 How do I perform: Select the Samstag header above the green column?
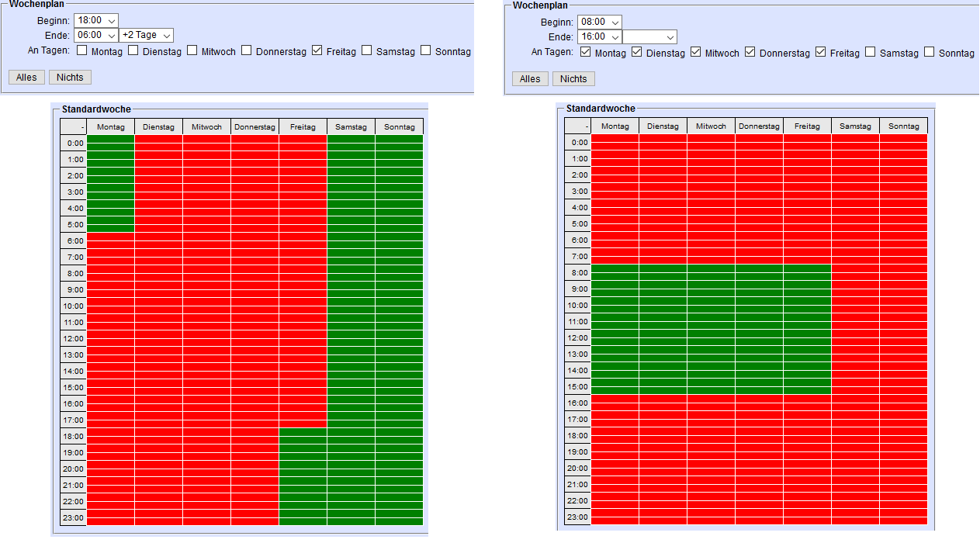pos(351,126)
